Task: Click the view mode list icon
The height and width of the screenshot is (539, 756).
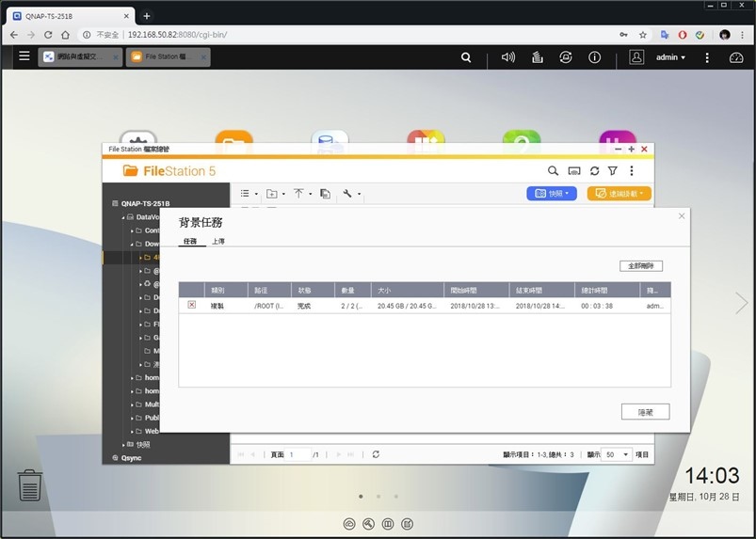Action: (x=245, y=193)
